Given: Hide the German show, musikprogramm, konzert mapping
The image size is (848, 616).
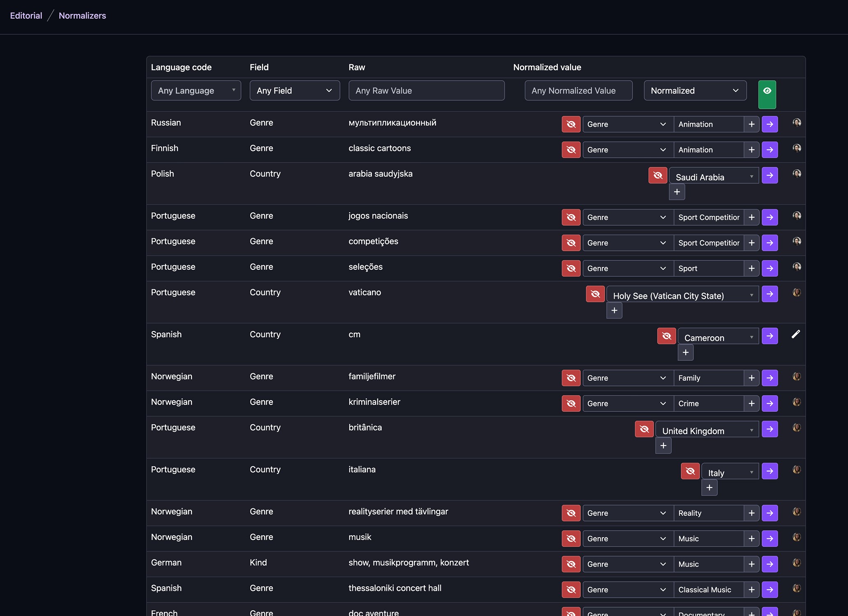Looking at the screenshot, I should [571, 564].
